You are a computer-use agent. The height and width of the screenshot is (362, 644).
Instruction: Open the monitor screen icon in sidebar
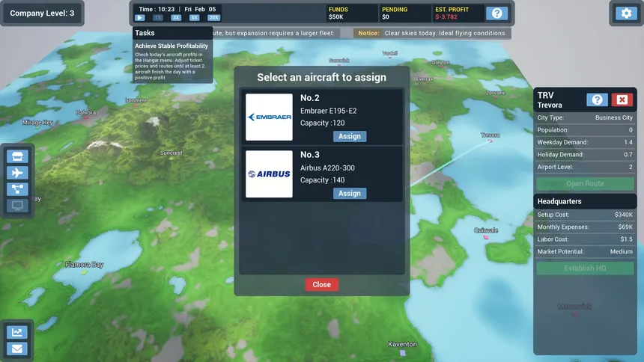17,206
